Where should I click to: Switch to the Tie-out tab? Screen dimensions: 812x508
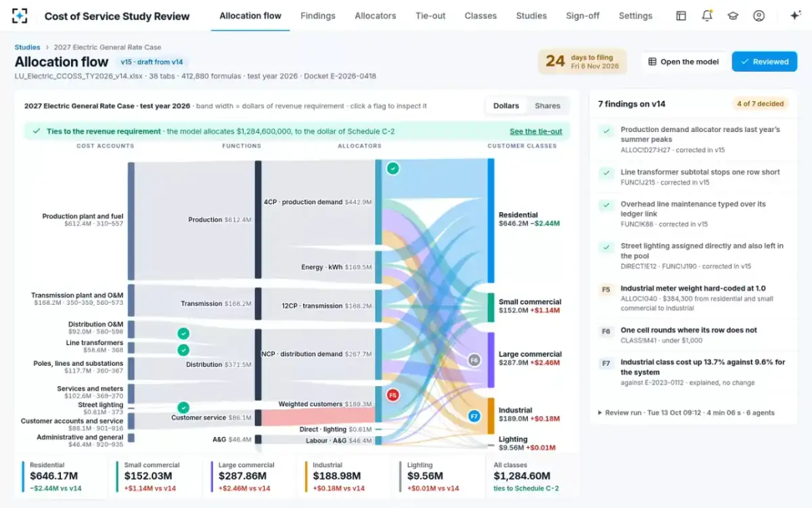click(x=430, y=16)
